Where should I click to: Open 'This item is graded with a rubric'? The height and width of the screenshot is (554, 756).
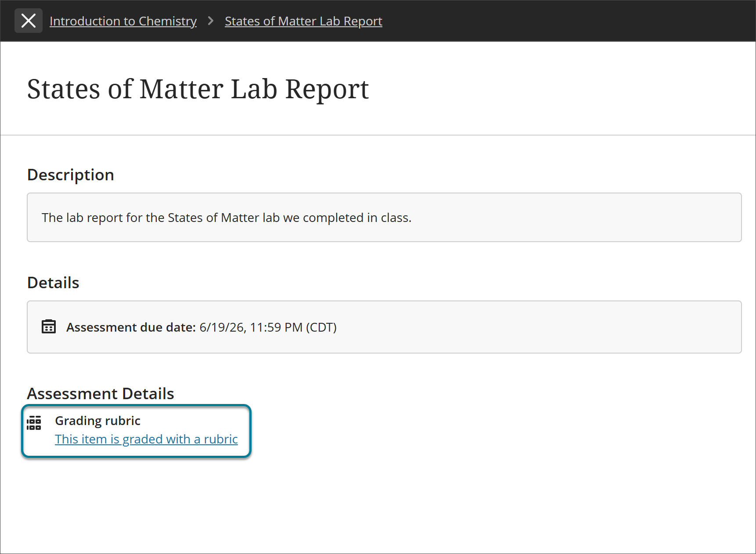click(x=146, y=439)
